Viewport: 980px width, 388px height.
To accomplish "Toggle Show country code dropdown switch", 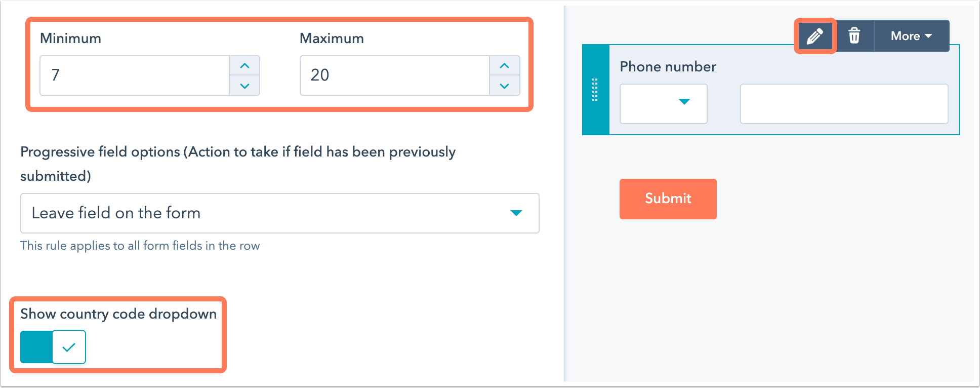I will [53, 347].
